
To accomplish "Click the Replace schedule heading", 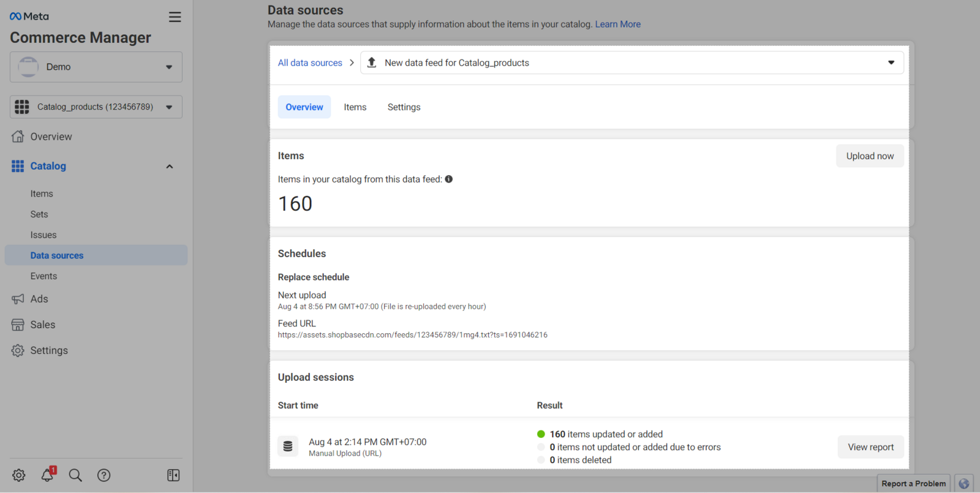I will click(x=314, y=277).
